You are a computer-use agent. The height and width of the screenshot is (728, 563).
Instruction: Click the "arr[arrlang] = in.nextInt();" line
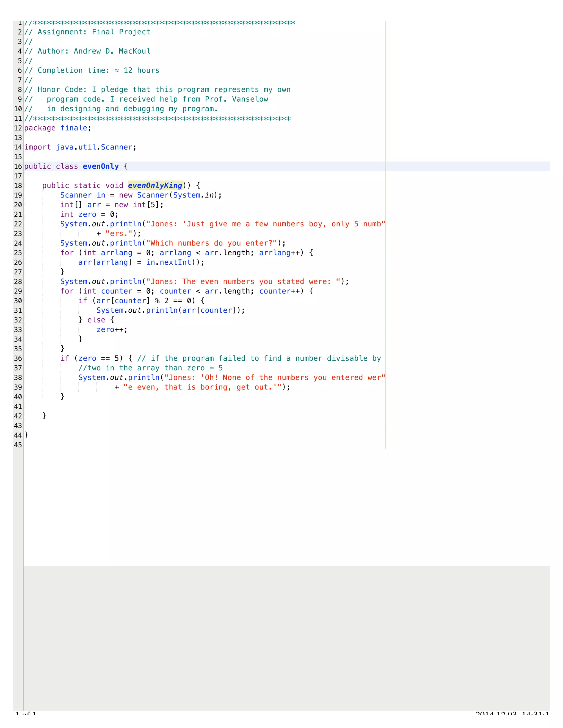point(141,262)
